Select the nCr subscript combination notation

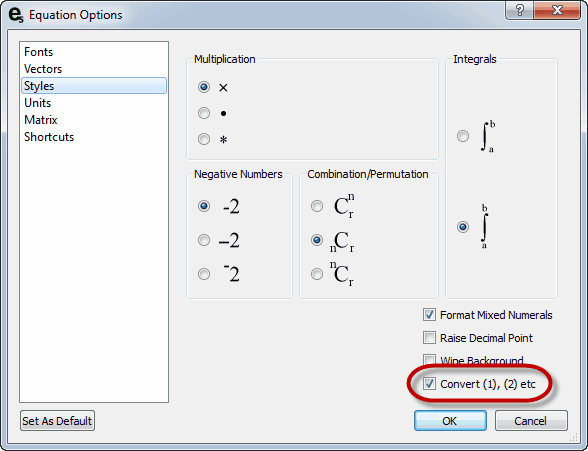(317, 240)
